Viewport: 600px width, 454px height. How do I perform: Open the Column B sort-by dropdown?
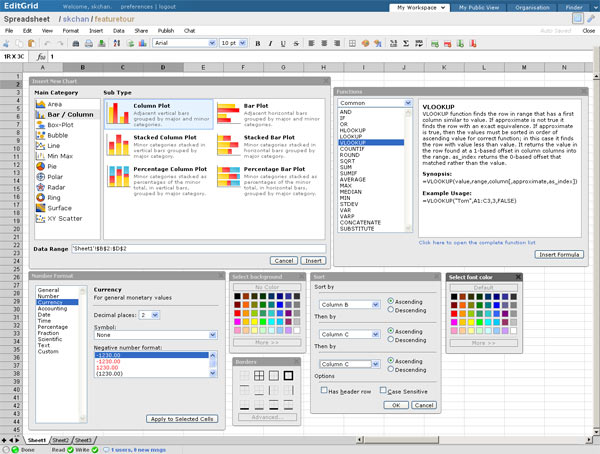click(x=346, y=305)
